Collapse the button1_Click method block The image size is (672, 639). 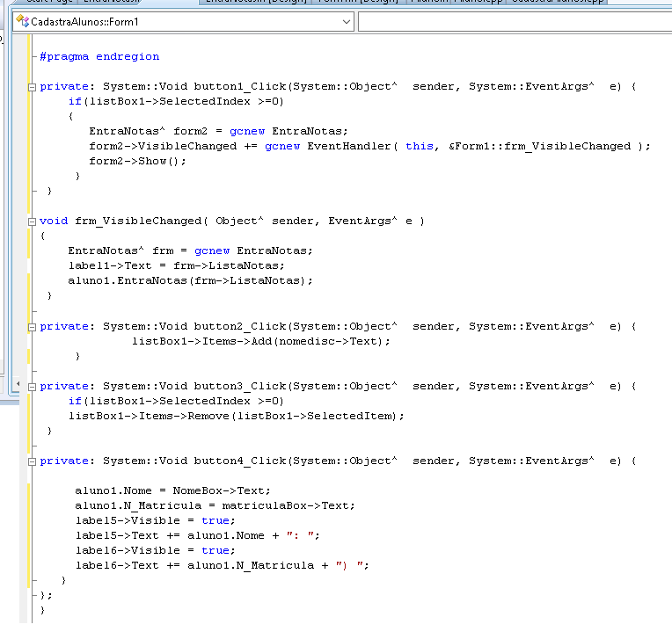33,87
